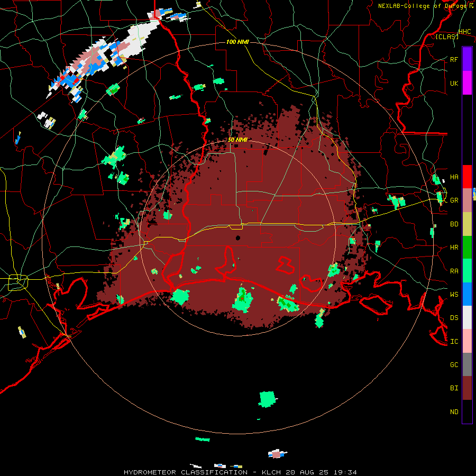Click the "BI" legend label
This screenshot has height=476, width=476.
(454, 388)
